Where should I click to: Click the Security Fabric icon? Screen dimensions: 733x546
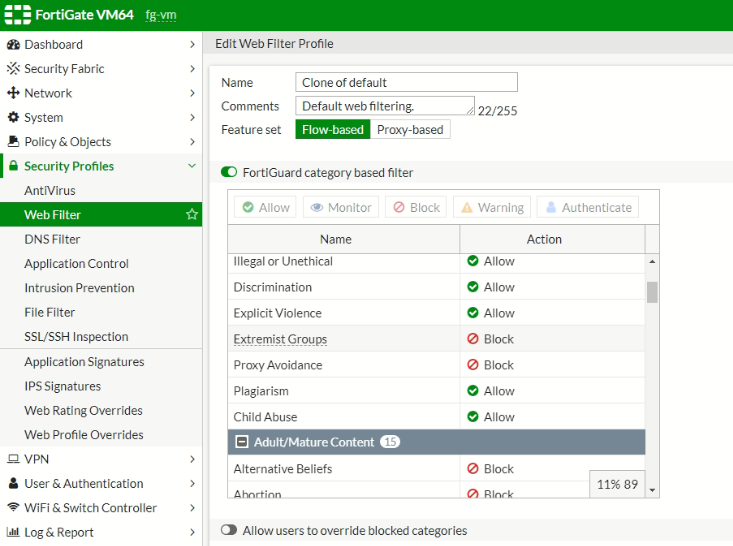click(x=13, y=69)
